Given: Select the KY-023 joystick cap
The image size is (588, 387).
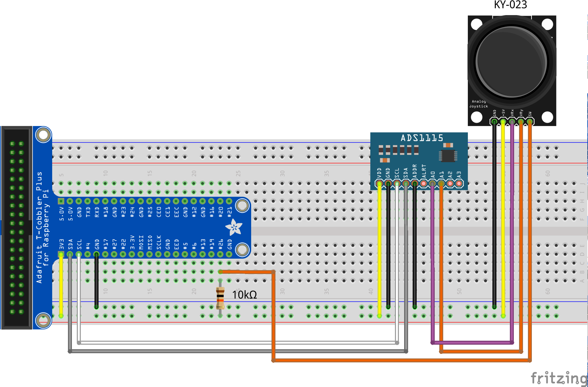Looking at the screenshot, I should pos(512,62).
